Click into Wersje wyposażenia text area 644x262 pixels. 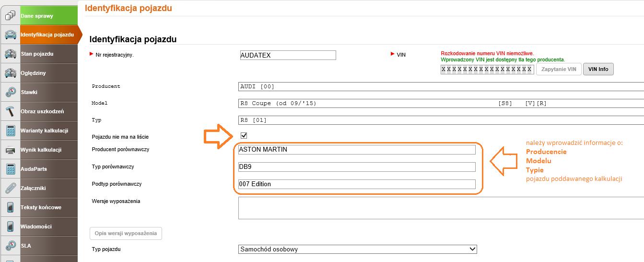coord(441,208)
